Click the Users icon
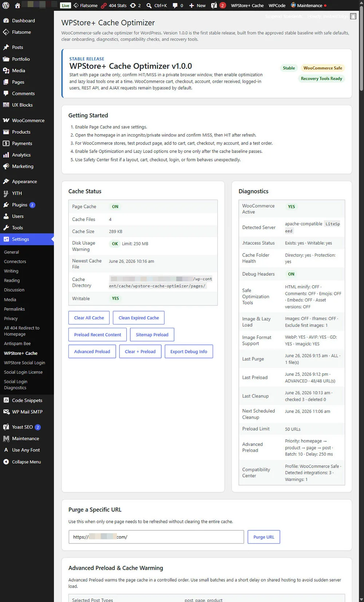This screenshot has width=364, height=602. pos(6,216)
